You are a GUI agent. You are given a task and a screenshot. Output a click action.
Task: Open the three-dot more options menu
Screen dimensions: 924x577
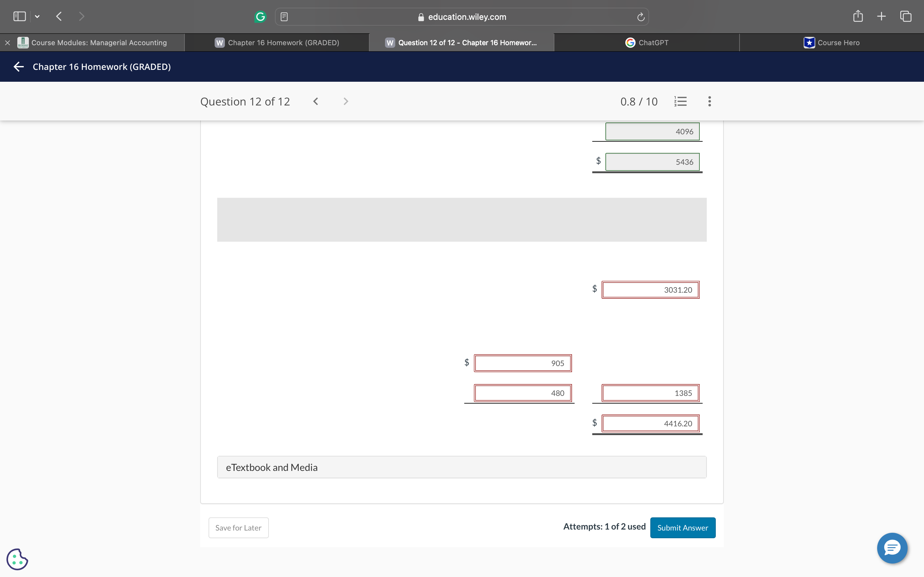point(709,102)
